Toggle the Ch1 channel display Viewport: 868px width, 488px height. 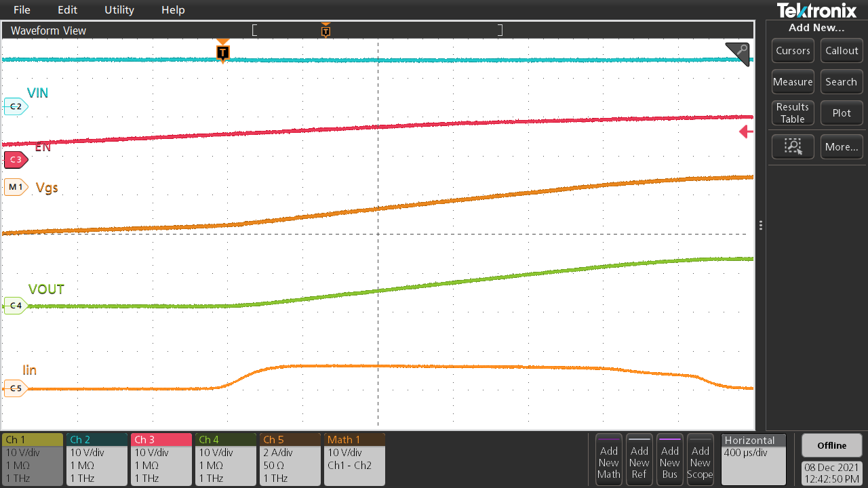tap(32, 460)
